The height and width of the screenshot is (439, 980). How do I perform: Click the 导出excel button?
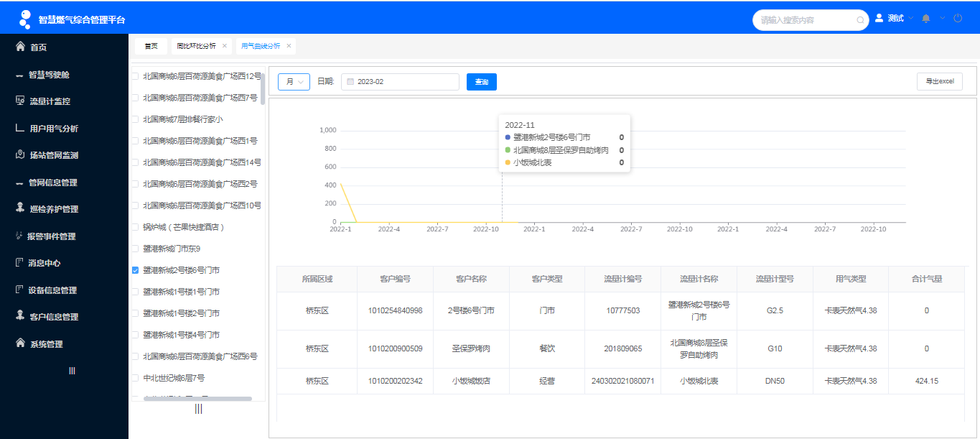pyautogui.click(x=940, y=81)
